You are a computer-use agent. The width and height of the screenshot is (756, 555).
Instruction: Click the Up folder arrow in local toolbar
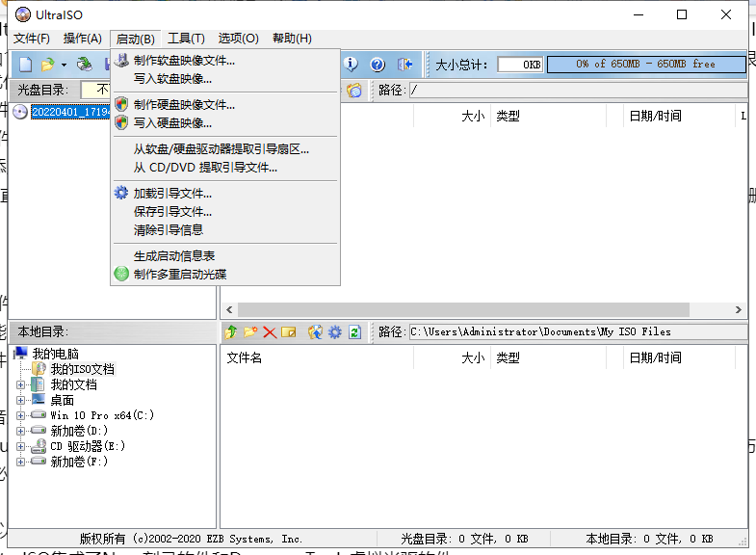(231, 332)
